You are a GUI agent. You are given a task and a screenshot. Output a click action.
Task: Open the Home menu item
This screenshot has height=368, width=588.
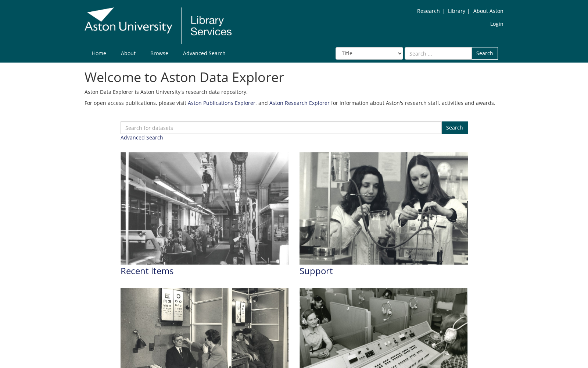pyautogui.click(x=99, y=53)
